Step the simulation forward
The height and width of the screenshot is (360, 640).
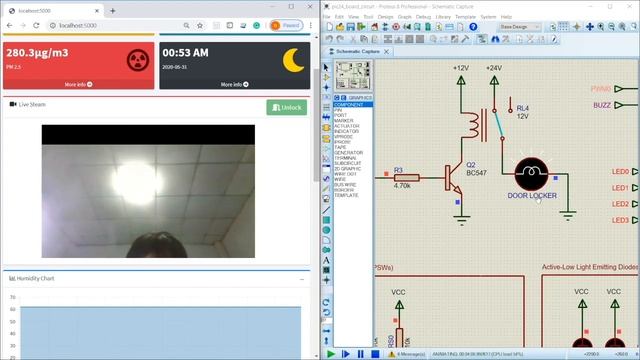(346, 354)
